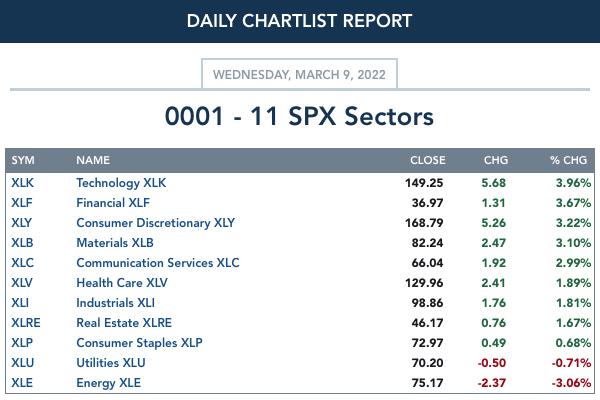Sort by % CHG column header

point(568,160)
